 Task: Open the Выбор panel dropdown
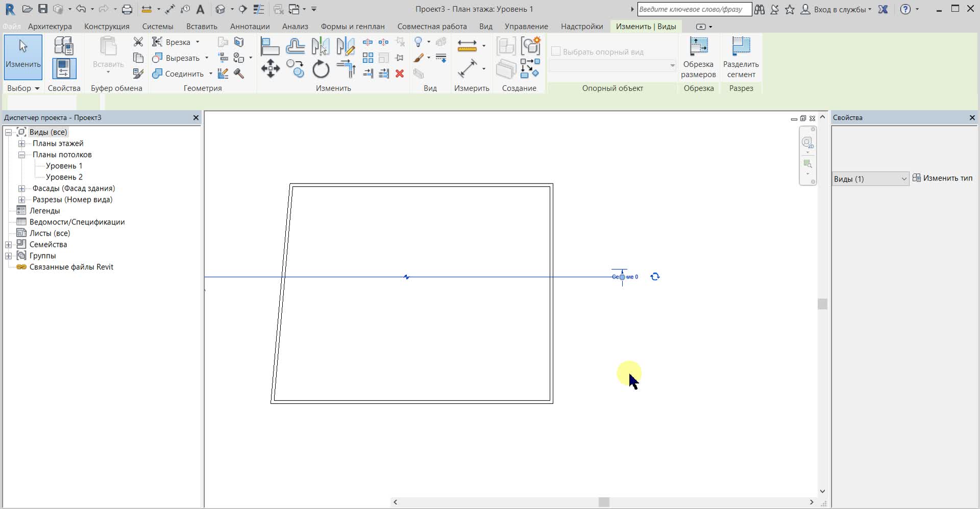[x=23, y=88]
